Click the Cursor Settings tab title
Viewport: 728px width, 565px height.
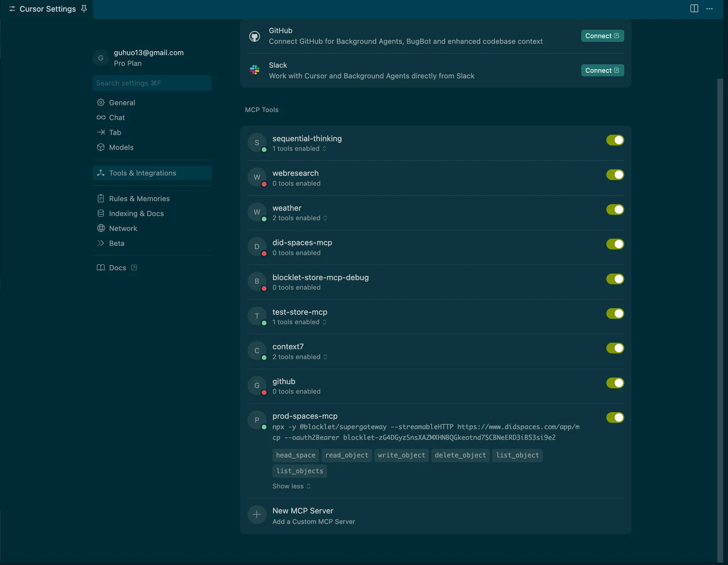pyautogui.click(x=48, y=9)
